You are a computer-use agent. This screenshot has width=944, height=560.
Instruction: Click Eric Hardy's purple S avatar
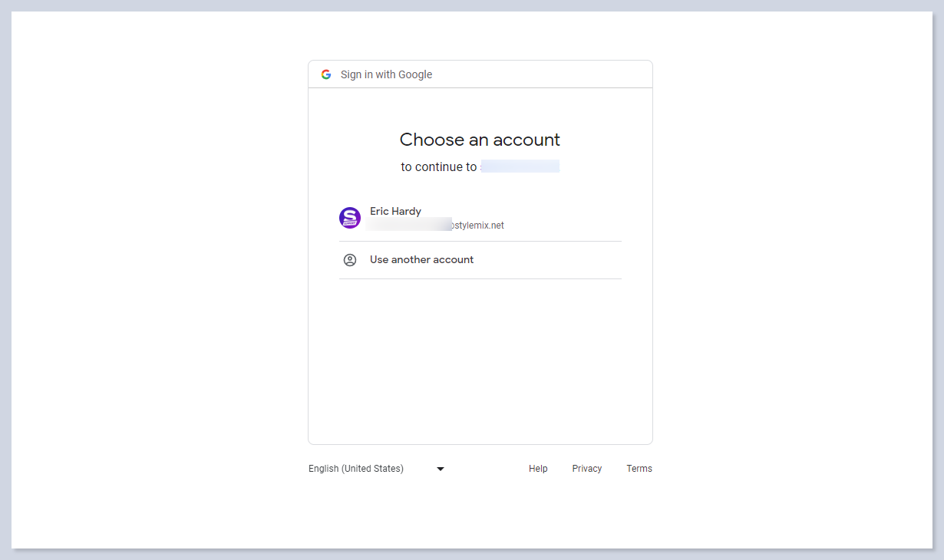(350, 218)
